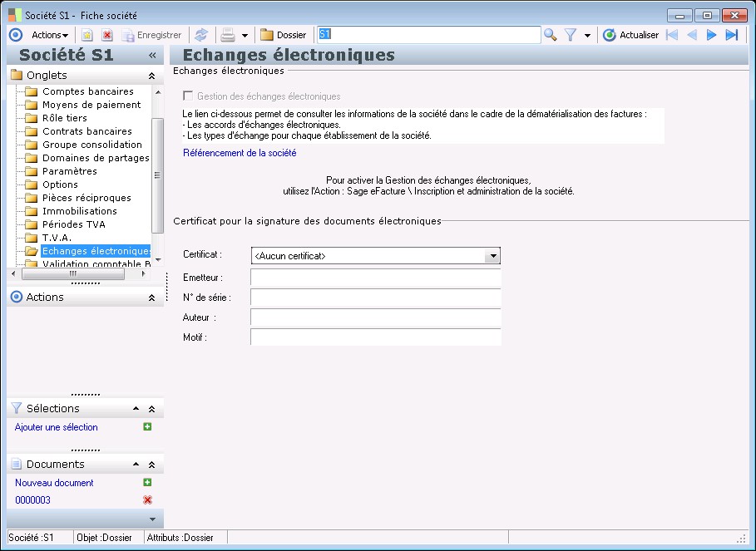This screenshot has width=756, height=551.
Task: Go to the last record arrow
Action: (732, 35)
